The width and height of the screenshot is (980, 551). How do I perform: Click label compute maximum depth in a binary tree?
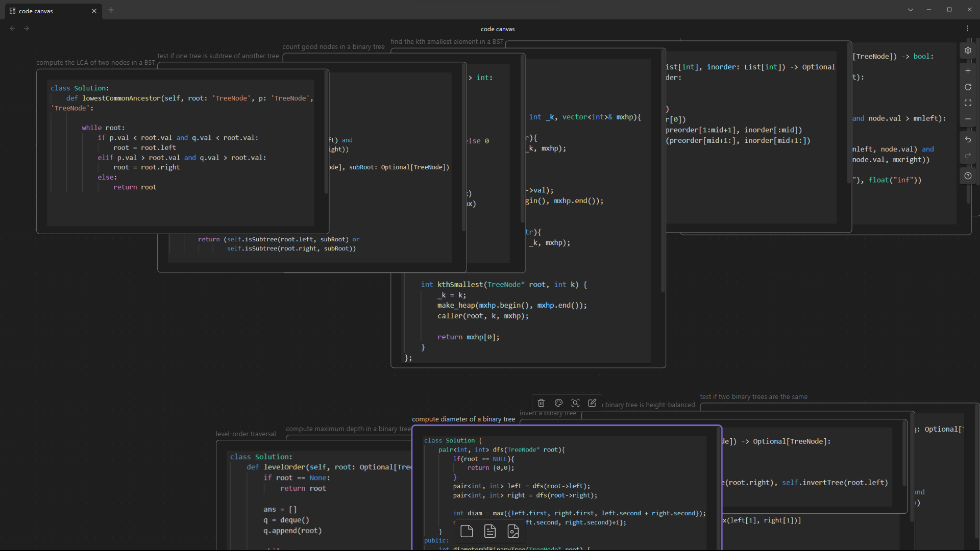click(x=348, y=429)
